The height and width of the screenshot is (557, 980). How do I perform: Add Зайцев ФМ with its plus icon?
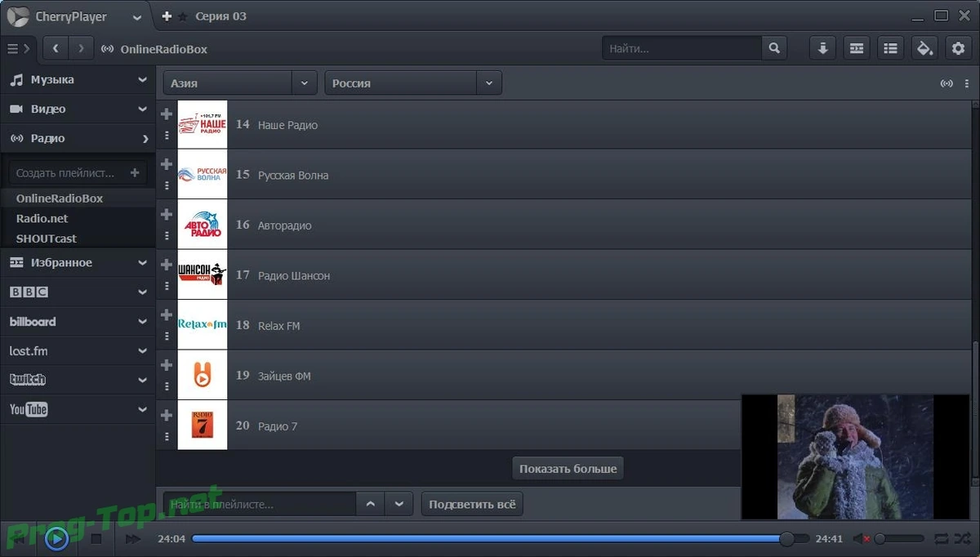point(167,365)
